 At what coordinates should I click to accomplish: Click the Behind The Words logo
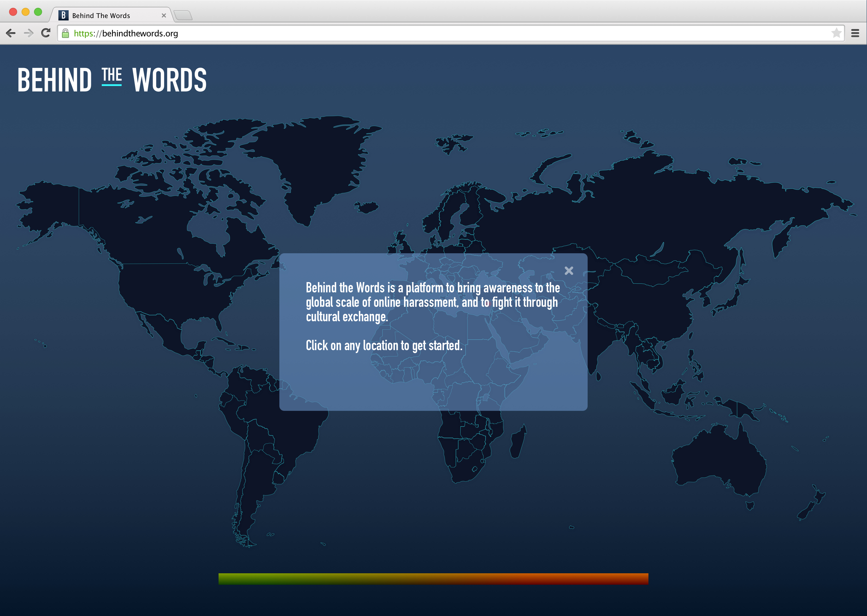[x=112, y=80]
